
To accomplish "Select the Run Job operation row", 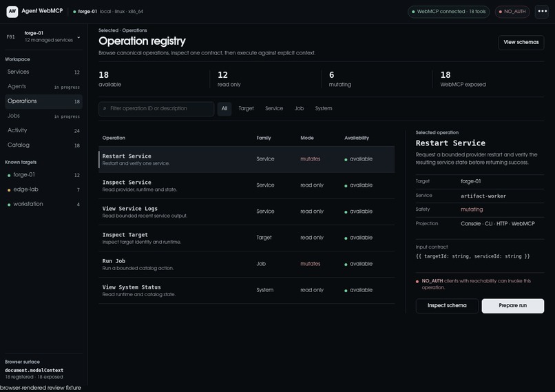I will click(247, 264).
